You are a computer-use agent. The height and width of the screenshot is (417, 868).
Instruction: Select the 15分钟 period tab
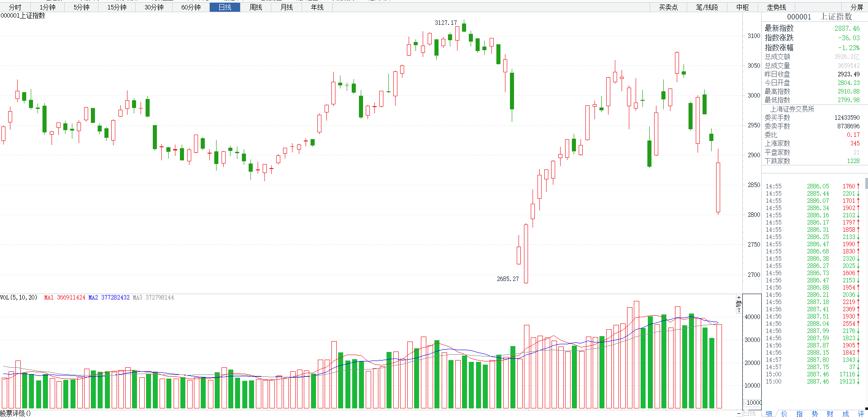click(117, 7)
